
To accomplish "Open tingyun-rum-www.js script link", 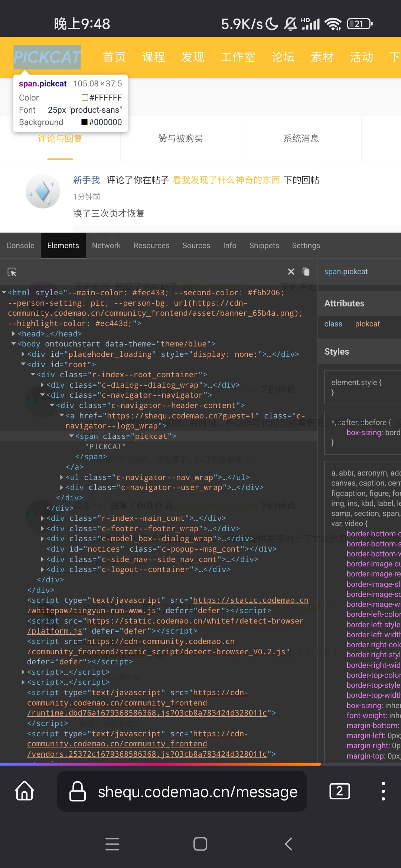I will pos(168,605).
